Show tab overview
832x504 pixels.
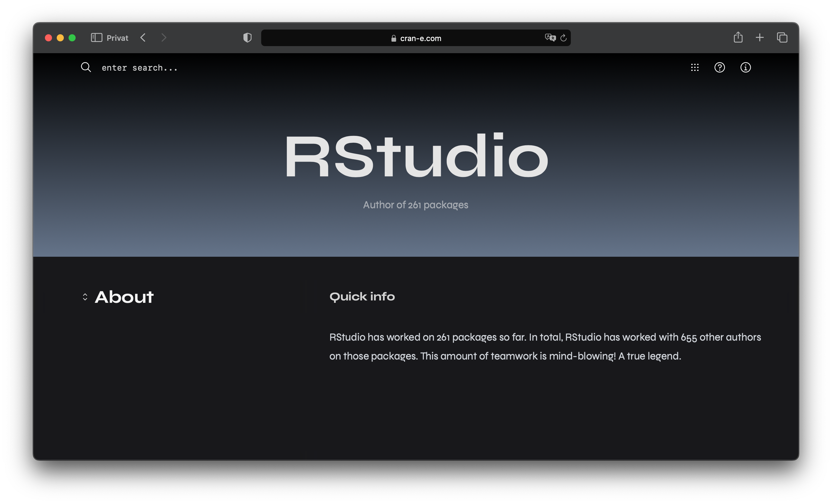(x=782, y=38)
